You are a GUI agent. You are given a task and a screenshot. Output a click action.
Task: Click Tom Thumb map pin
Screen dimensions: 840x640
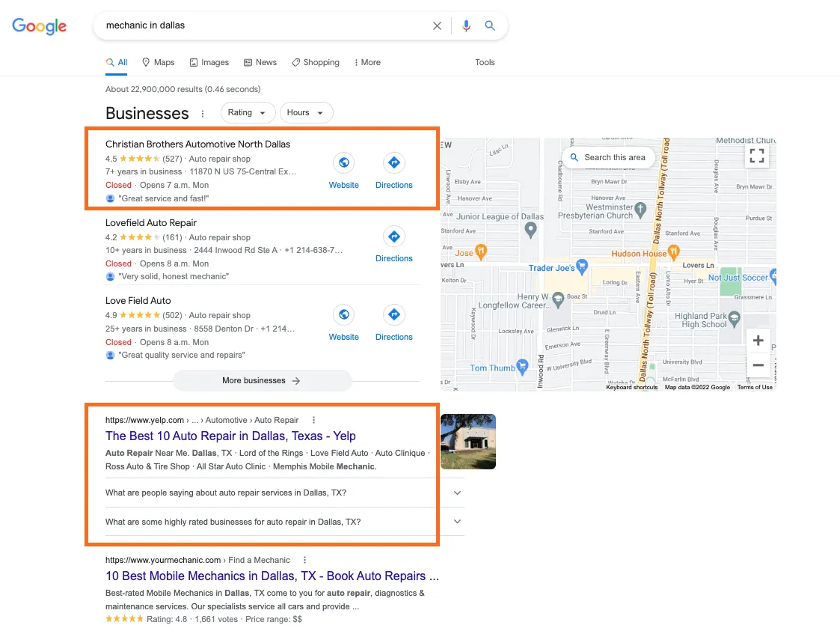tap(522, 367)
